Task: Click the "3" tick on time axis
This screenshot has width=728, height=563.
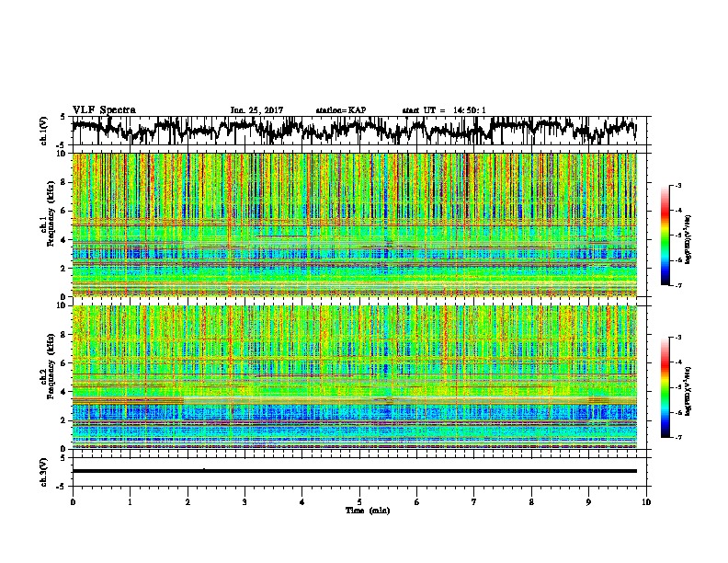Action: [245, 502]
